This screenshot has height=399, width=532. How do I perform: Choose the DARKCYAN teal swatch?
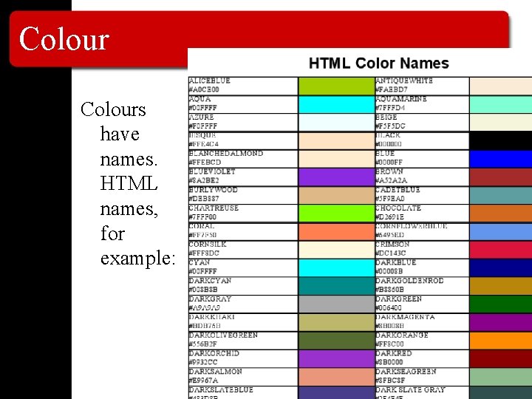[x=337, y=287]
